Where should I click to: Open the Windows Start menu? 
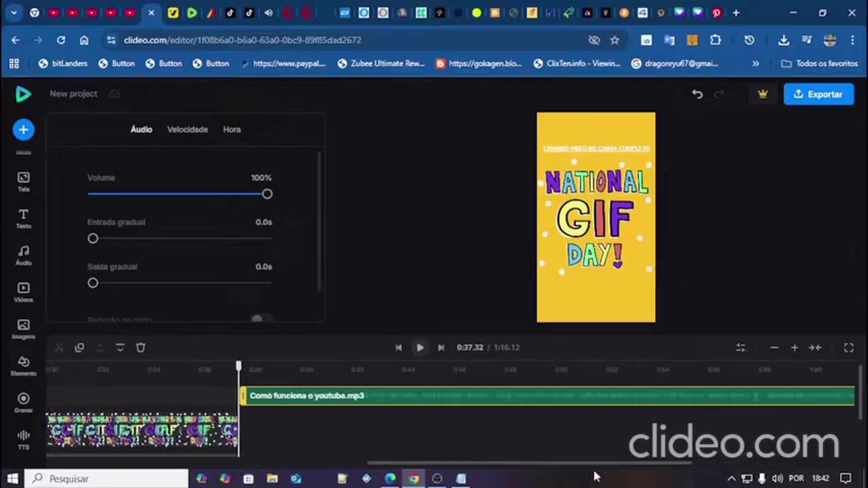tap(12, 479)
